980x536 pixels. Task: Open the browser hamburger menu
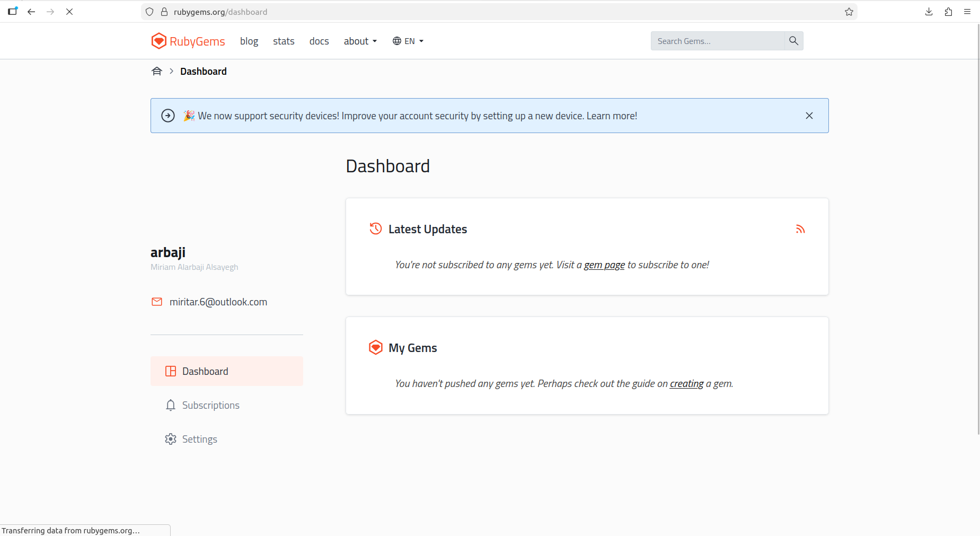click(x=967, y=12)
